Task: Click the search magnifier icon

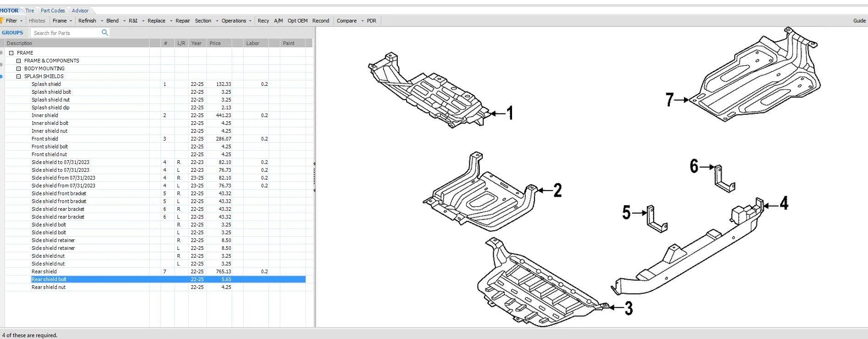Action: (105, 33)
